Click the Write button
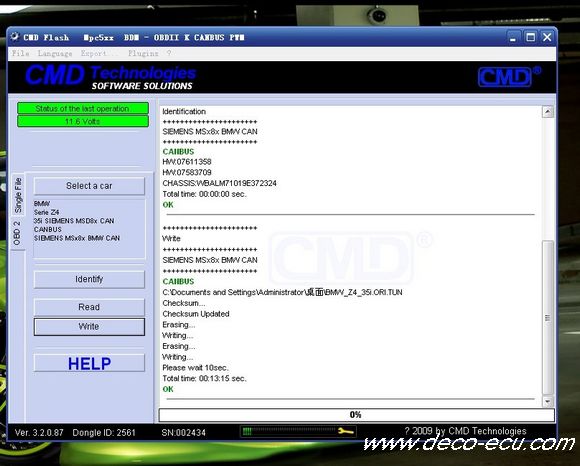Screen dimensions: 580x466 (x=89, y=327)
